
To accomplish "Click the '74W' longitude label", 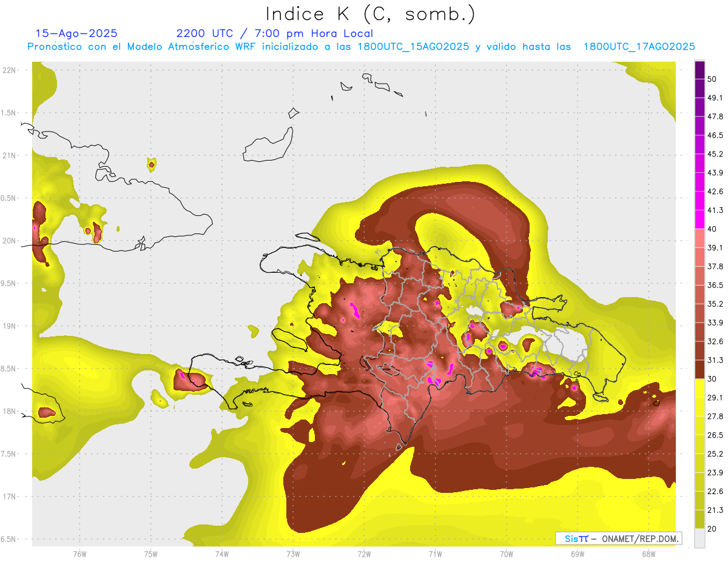I will (222, 554).
